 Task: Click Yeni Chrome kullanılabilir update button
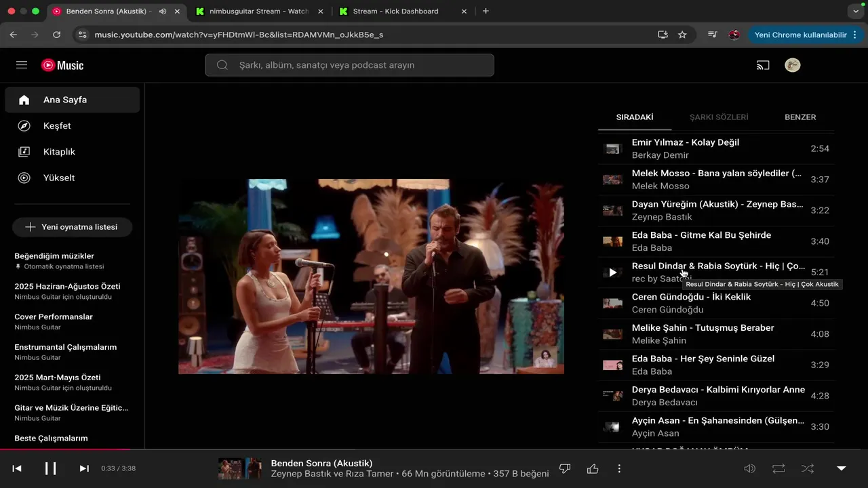pyautogui.click(x=805, y=35)
